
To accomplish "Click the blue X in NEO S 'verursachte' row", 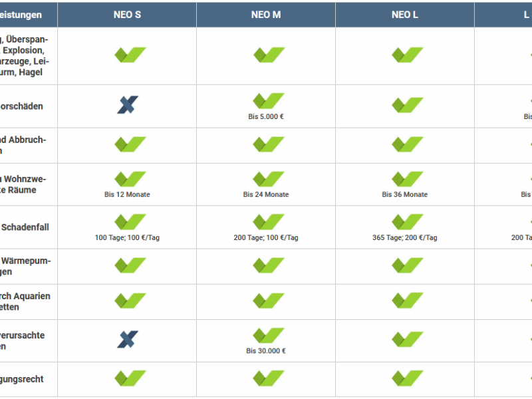I will 128,339.
